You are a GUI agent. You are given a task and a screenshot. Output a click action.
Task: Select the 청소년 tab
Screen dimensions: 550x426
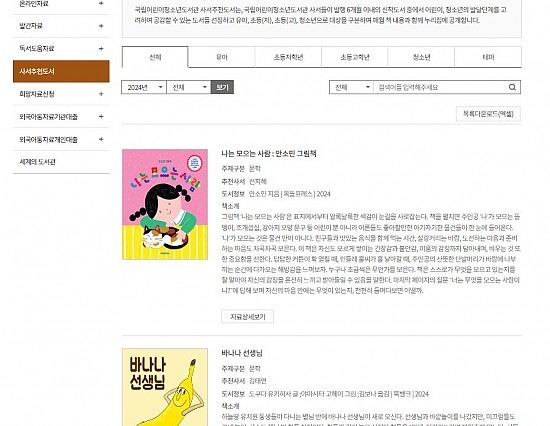pyautogui.click(x=421, y=57)
